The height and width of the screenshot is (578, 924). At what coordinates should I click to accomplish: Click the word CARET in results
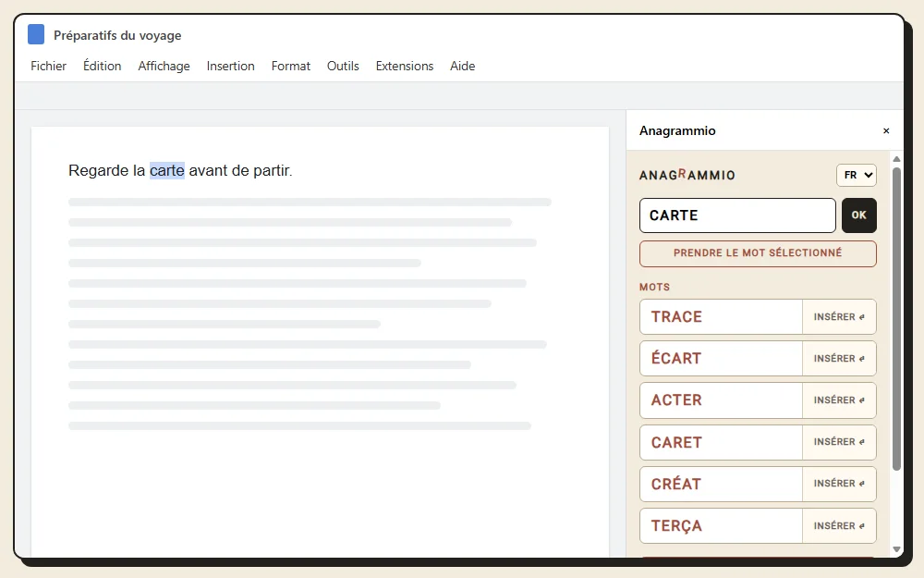pos(676,442)
